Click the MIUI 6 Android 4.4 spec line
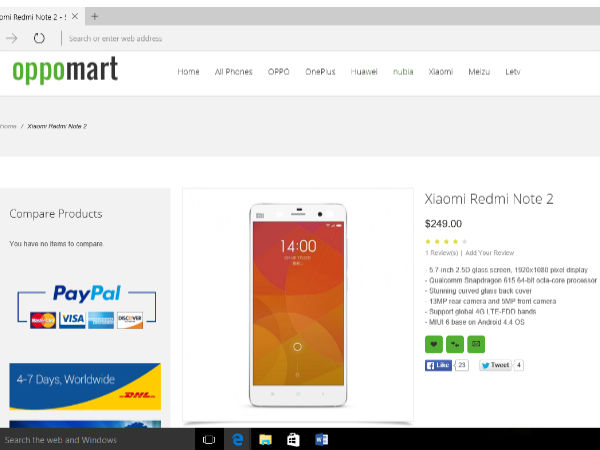Viewport: 600px width, 450px height. click(x=474, y=322)
